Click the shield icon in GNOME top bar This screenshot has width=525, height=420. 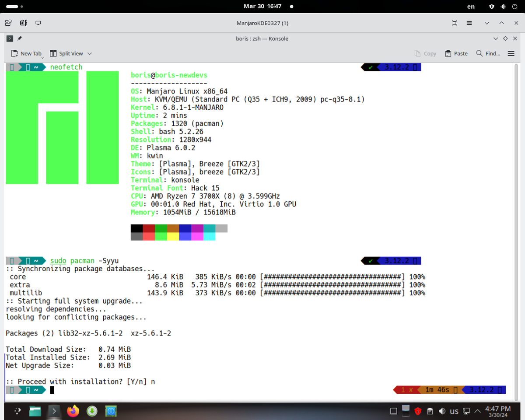(x=492, y=7)
